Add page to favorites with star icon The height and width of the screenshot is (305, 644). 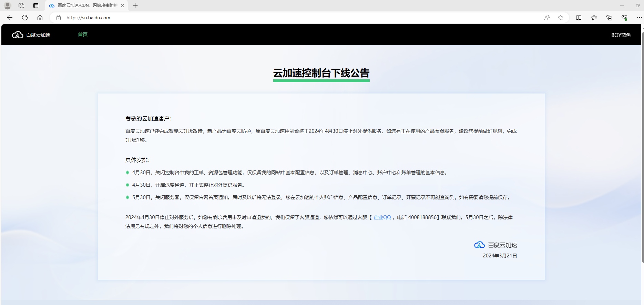(x=561, y=18)
